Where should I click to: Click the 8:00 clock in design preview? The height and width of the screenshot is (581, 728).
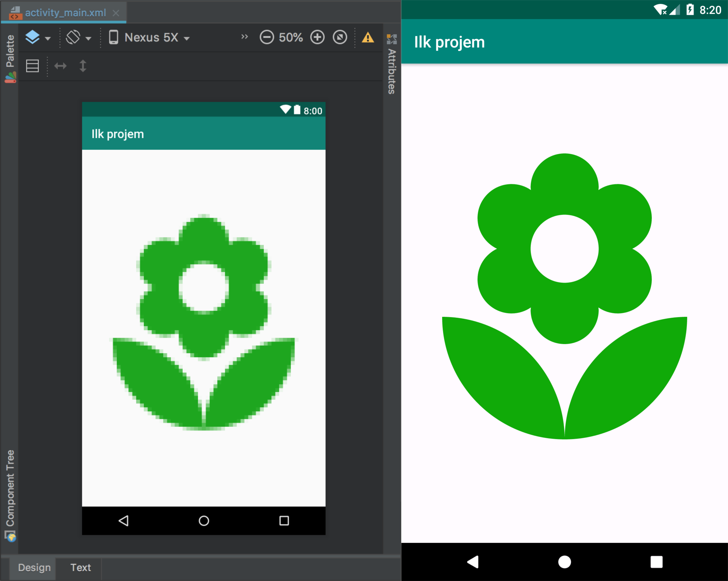313,111
